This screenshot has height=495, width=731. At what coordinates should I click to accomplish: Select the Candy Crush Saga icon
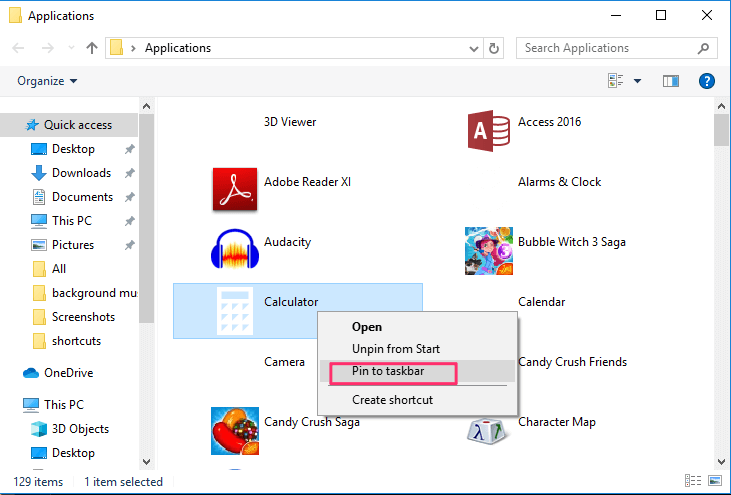234,431
